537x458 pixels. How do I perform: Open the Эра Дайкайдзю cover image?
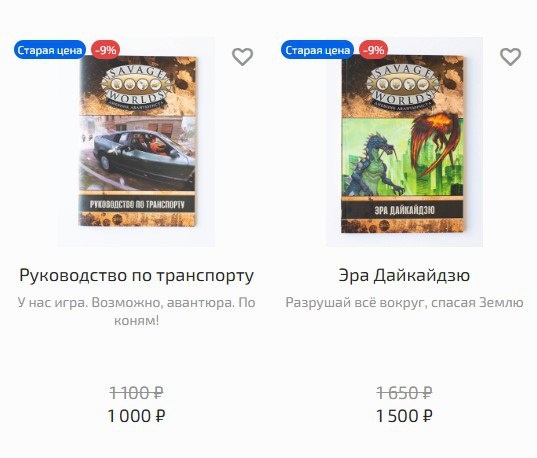(x=403, y=143)
